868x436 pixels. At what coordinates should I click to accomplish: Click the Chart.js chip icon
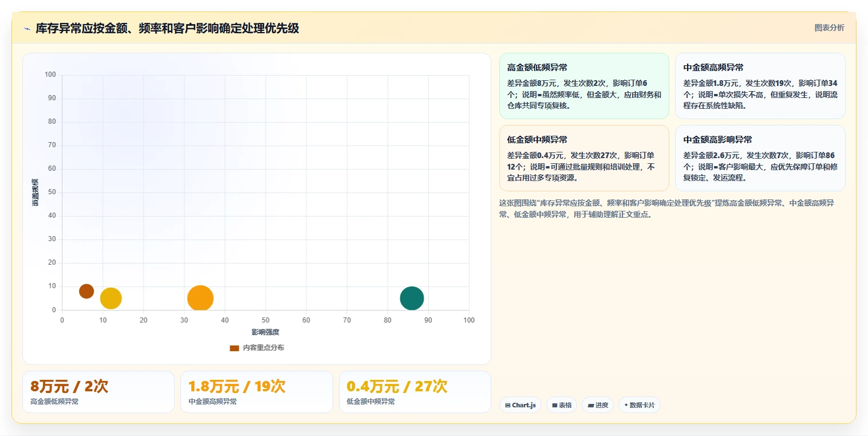pyautogui.click(x=508, y=405)
